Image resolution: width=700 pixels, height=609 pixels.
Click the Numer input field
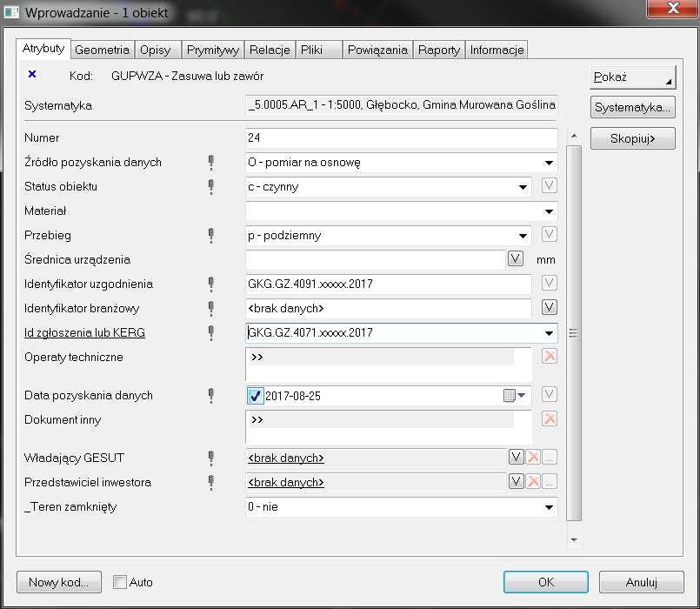pyautogui.click(x=402, y=137)
